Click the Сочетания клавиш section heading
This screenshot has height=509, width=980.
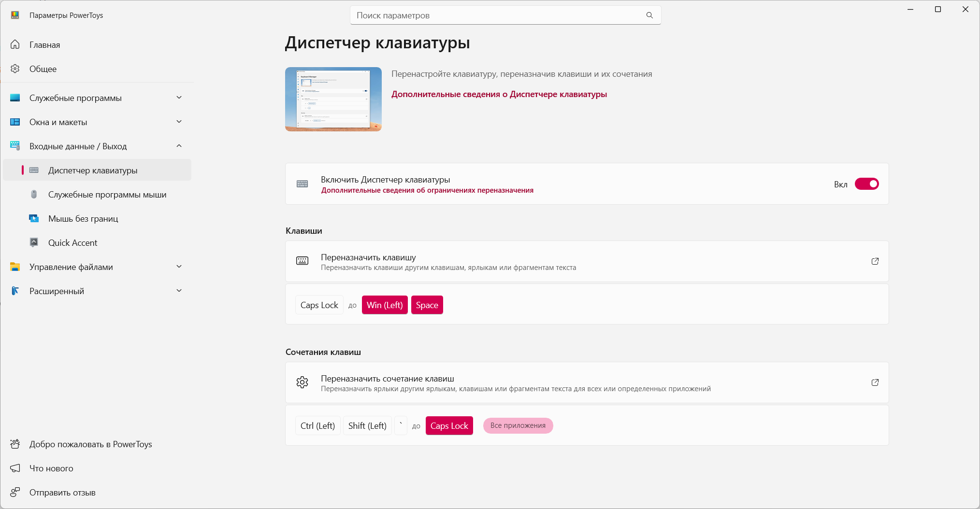tap(323, 352)
